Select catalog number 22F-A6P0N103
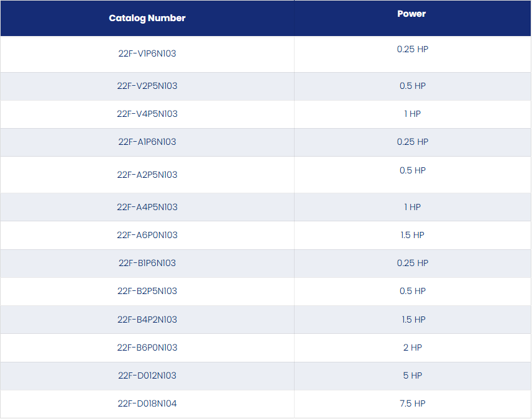The width and height of the screenshot is (532, 419). click(147, 235)
